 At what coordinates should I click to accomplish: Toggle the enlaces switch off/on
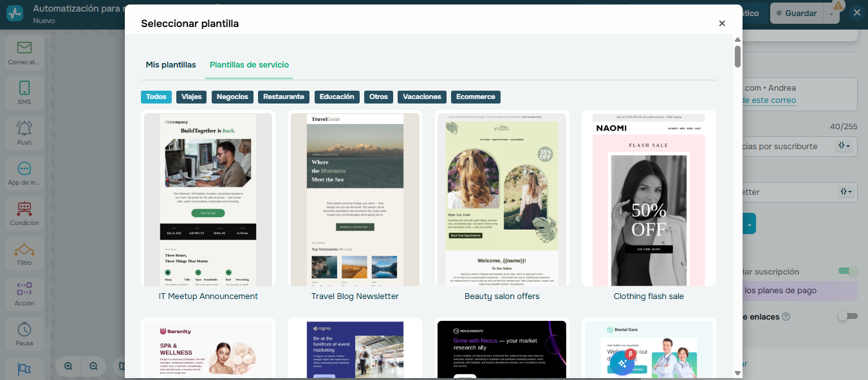pyautogui.click(x=848, y=316)
